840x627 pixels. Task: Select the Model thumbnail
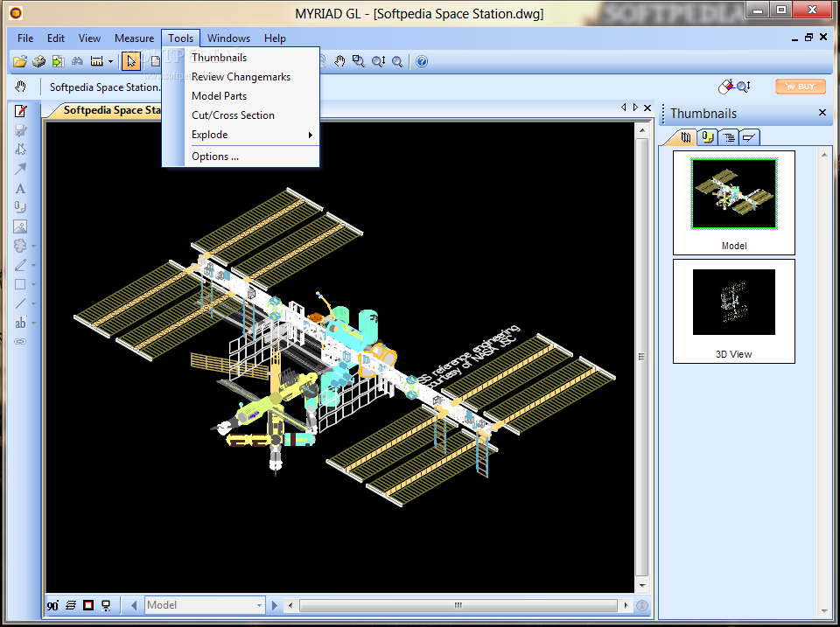click(734, 202)
